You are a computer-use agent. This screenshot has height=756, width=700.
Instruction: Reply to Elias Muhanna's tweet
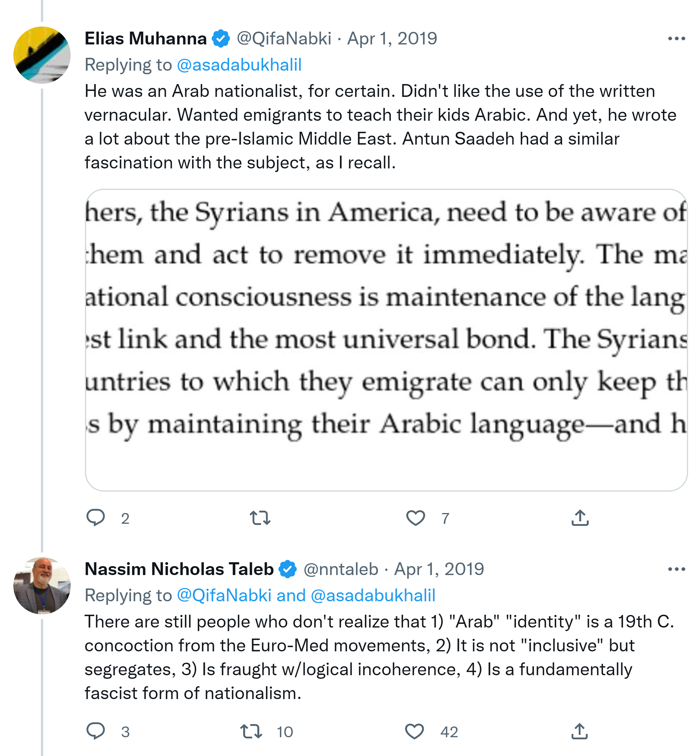point(95,518)
